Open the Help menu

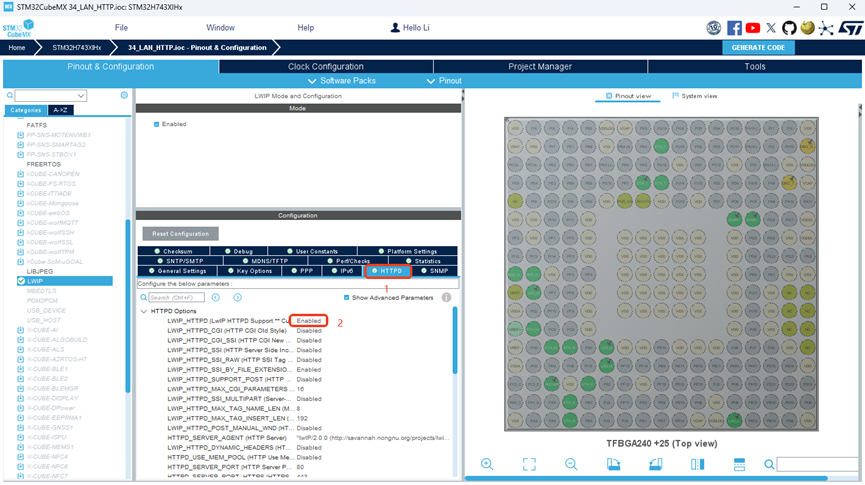pyautogui.click(x=306, y=28)
